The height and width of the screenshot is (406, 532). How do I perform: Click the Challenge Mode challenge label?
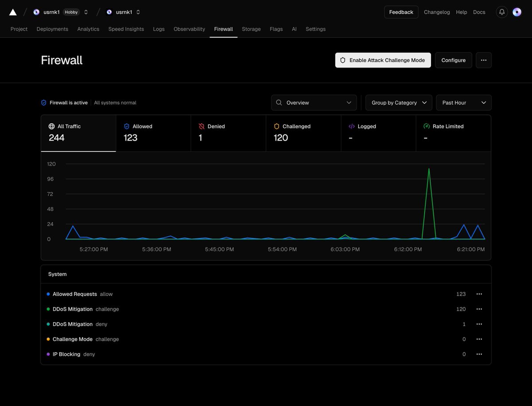point(86,339)
